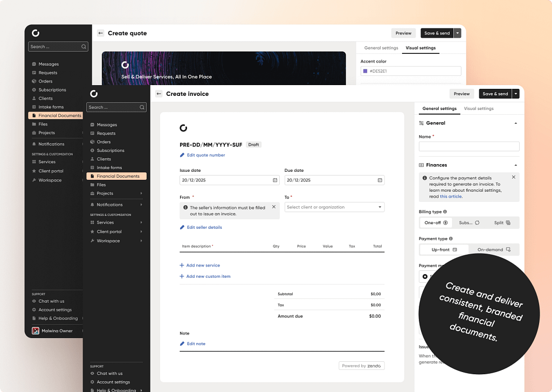Open Orders in the quote window sidebar
This screenshot has height=392, width=552.
pyautogui.click(x=45, y=81)
